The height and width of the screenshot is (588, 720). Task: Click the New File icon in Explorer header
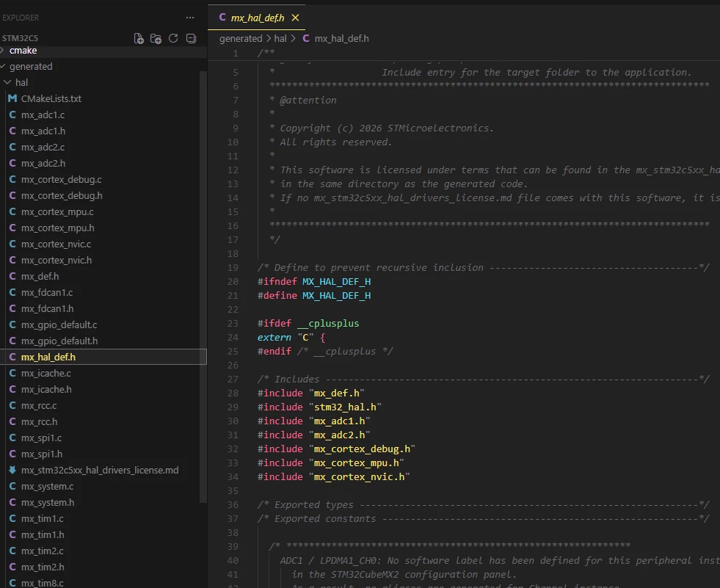pyautogui.click(x=139, y=39)
